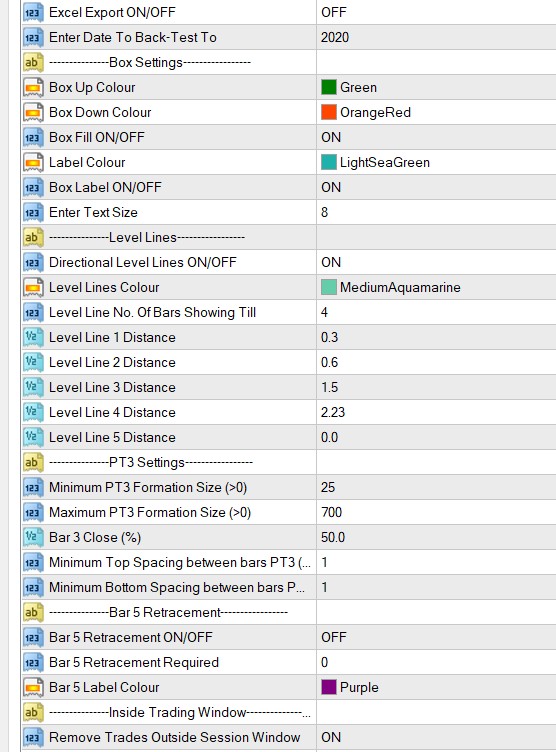Open the MediumAquamarine Level Lines Colour dropdown
The image size is (556, 752).
436,287
